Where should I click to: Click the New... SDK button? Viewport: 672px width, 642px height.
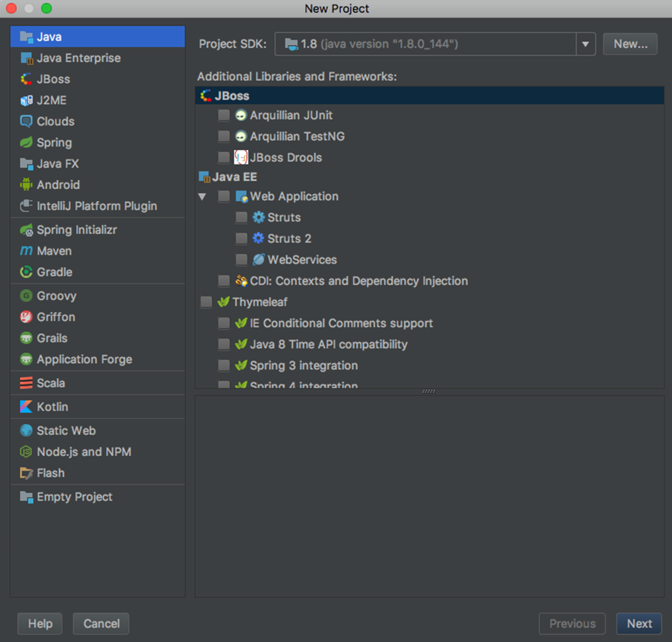630,44
